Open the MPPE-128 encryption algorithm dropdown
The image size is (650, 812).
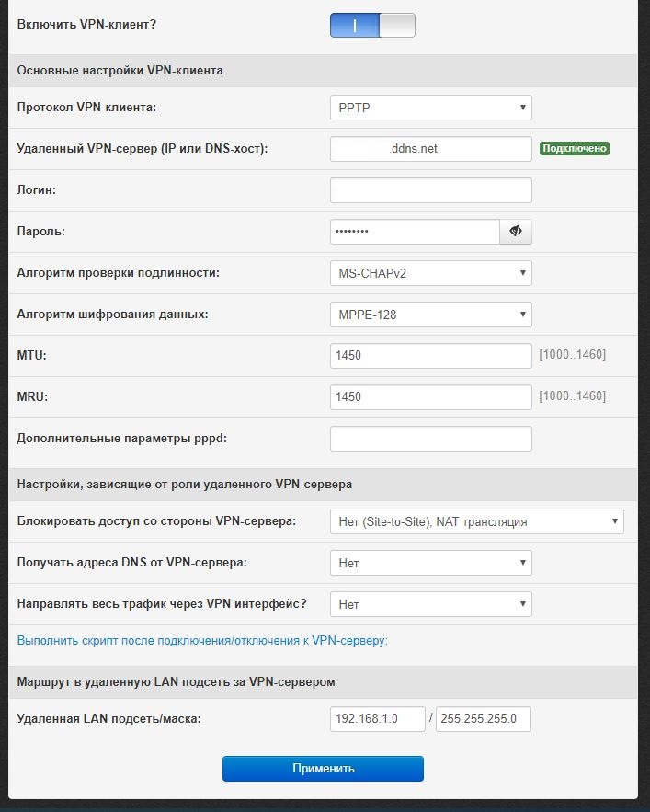(x=430, y=315)
